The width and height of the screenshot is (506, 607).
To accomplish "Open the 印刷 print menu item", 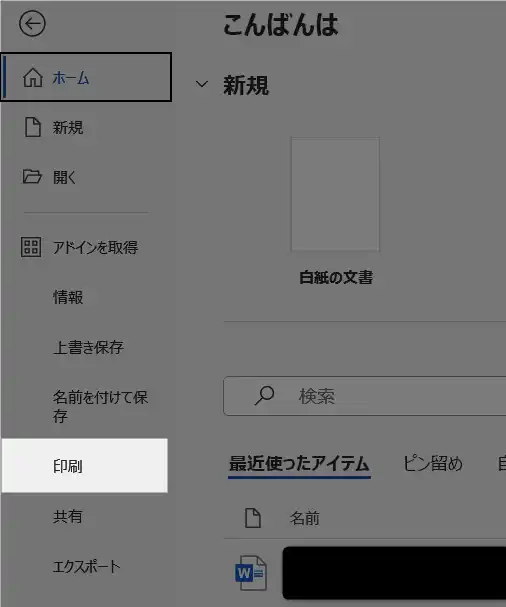I will pyautogui.click(x=84, y=465).
